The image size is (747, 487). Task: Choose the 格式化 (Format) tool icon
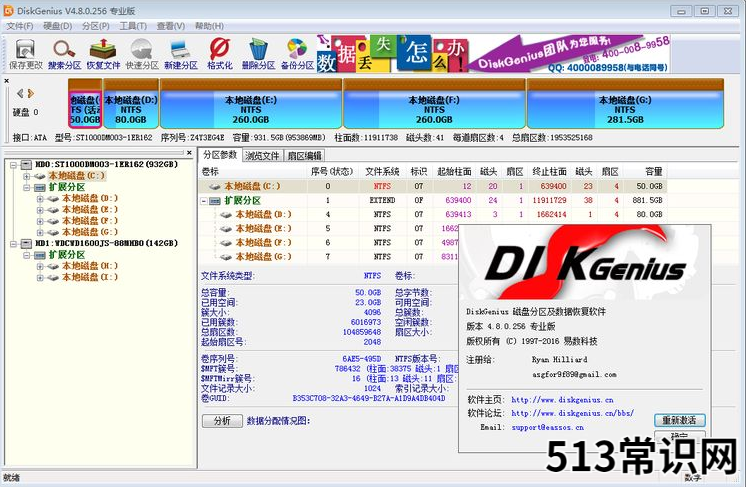220,54
